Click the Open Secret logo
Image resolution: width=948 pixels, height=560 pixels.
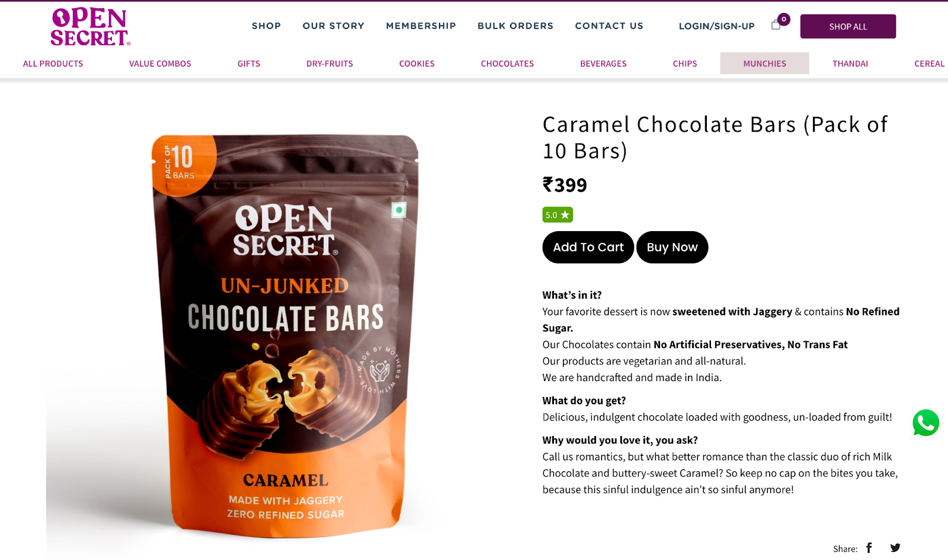click(90, 27)
